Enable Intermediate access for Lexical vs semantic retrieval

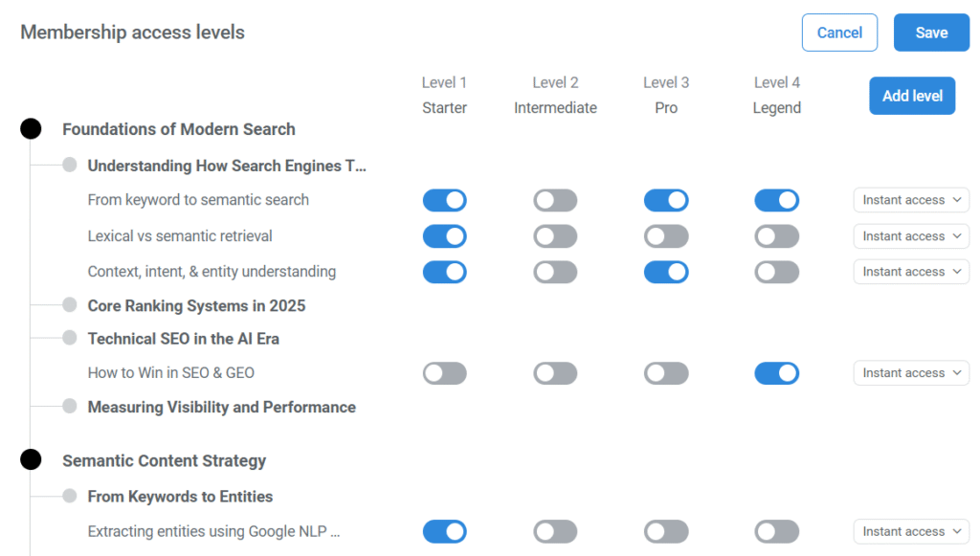click(x=555, y=236)
